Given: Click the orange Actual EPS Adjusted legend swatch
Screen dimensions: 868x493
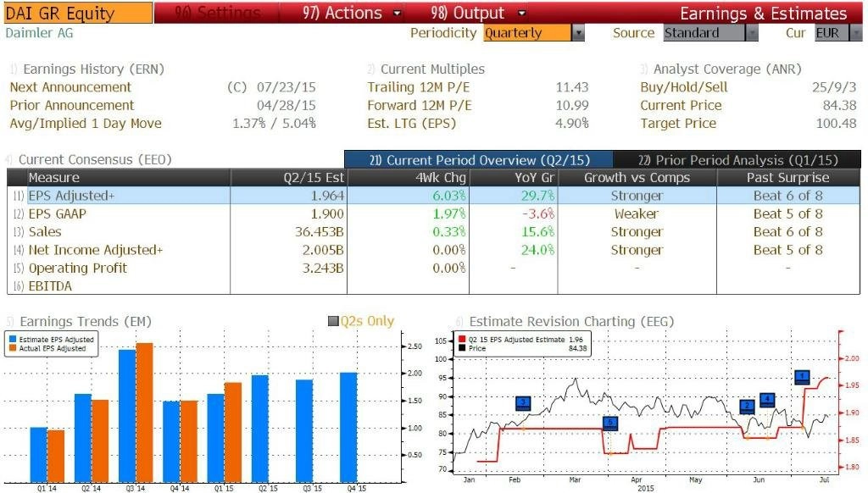Looking at the screenshot, I should 13,348.
